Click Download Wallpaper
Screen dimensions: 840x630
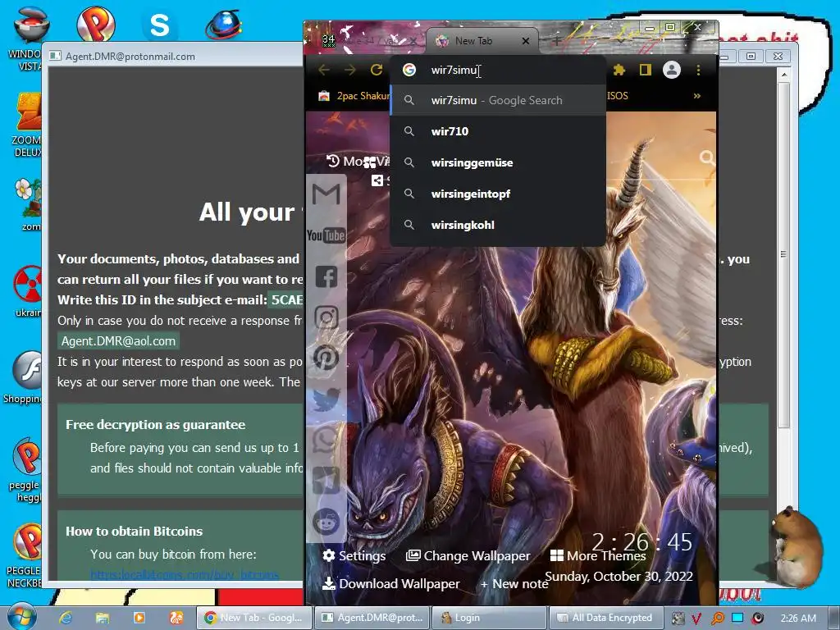point(391,584)
